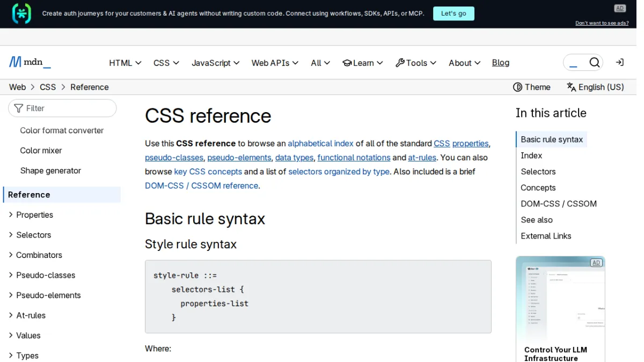
Task: Click the Let's go banner button
Action: [453, 13]
